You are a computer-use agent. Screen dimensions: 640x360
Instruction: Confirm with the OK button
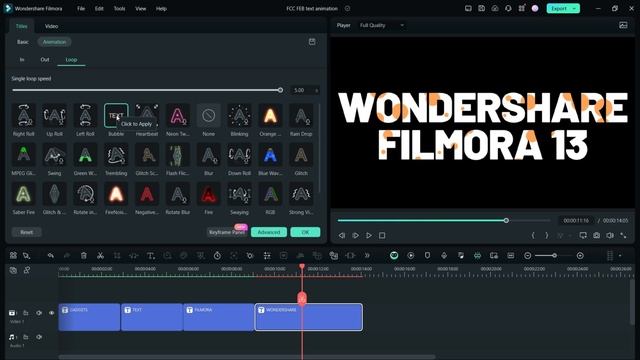305,232
